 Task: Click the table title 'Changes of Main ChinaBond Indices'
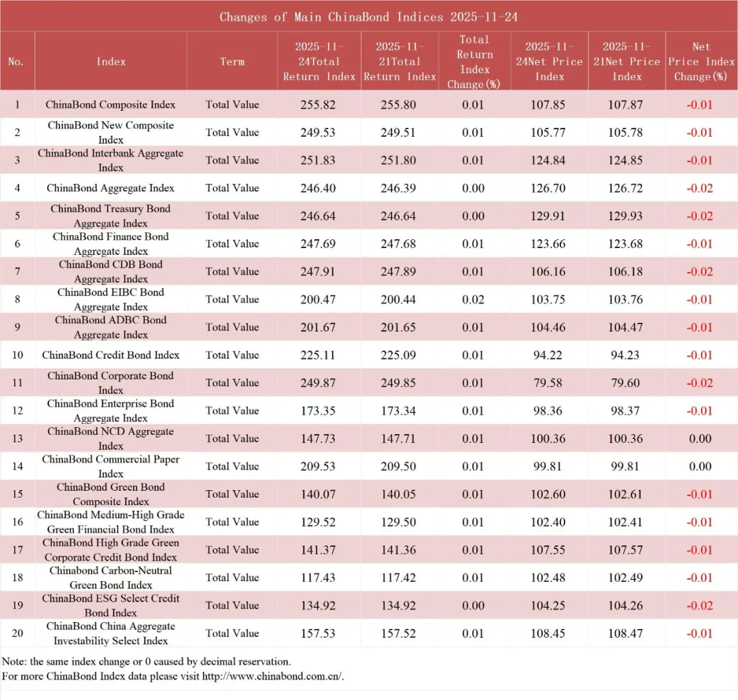pos(368,16)
